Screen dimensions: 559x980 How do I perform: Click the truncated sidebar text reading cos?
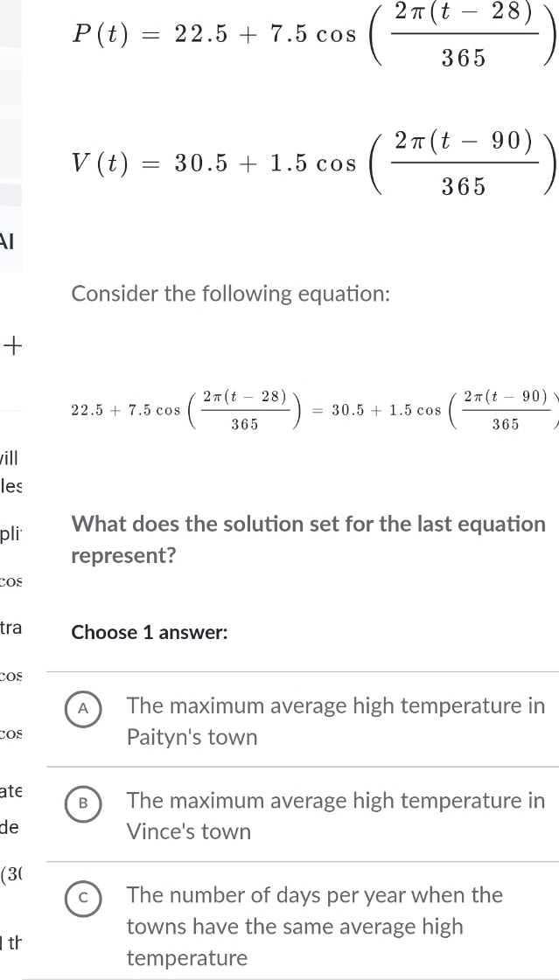click(x=9, y=582)
